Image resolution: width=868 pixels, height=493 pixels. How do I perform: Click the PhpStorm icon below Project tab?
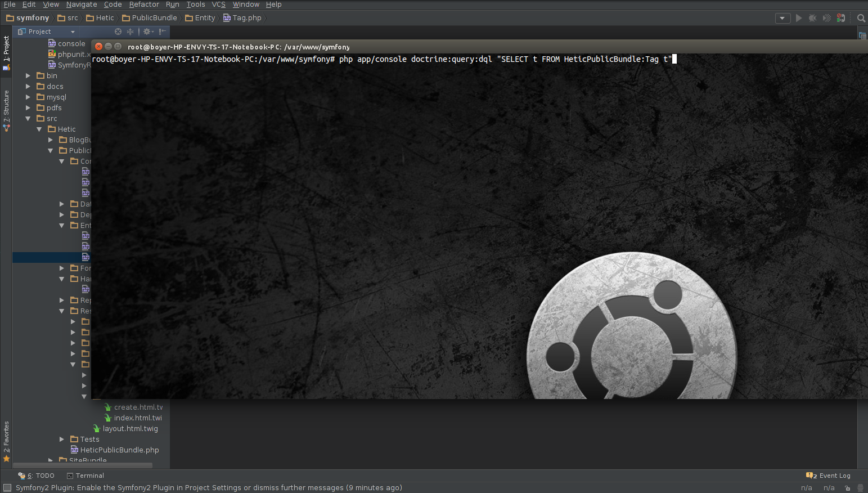(x=6, y=68)
